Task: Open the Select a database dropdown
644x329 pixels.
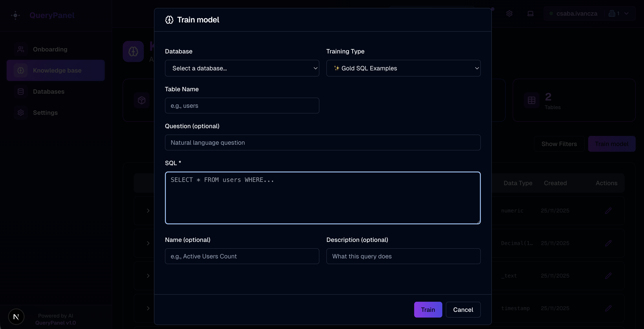Action: coord(242,68)
